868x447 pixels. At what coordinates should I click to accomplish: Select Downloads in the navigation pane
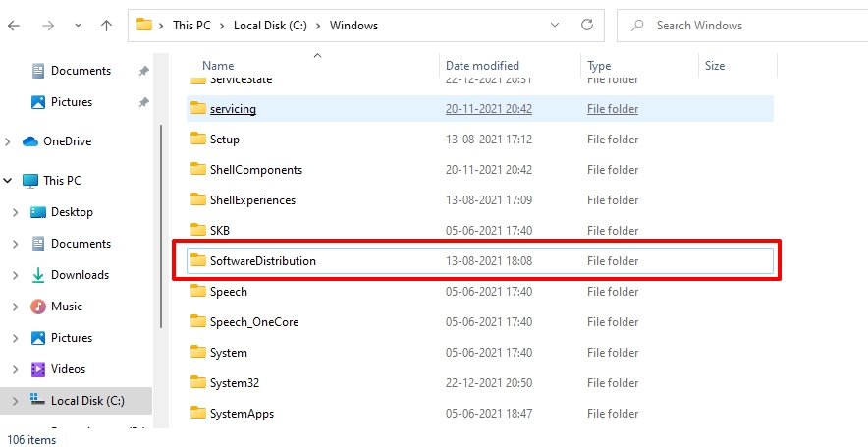(80, 275)
